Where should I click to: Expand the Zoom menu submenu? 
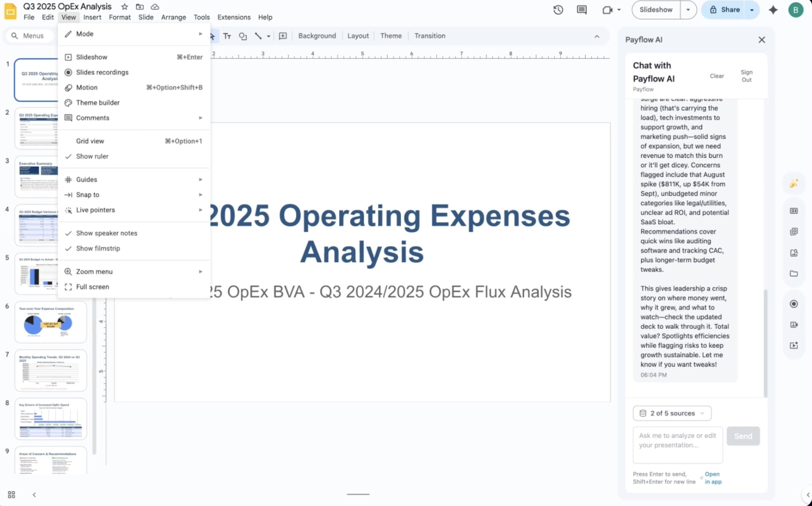[94, 271]
